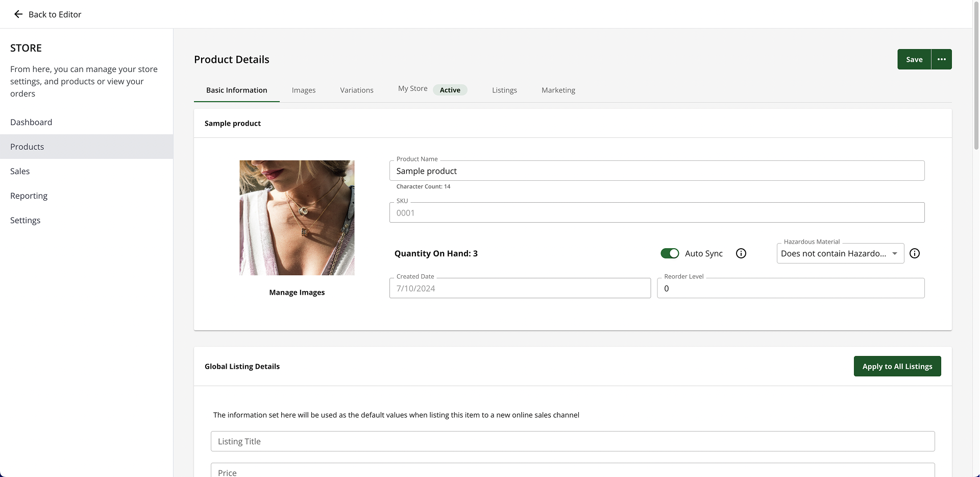Click the Created Date field

(x=520, y=288)
